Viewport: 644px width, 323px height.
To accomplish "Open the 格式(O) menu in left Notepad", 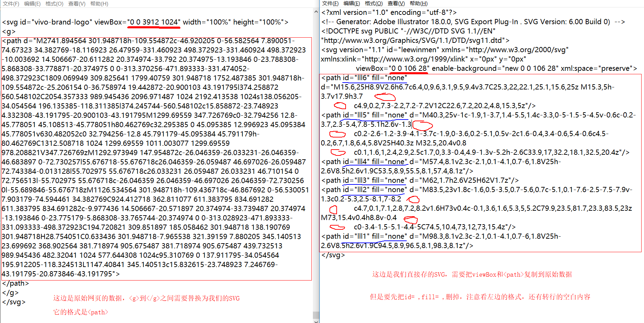I will coord(55,4).
